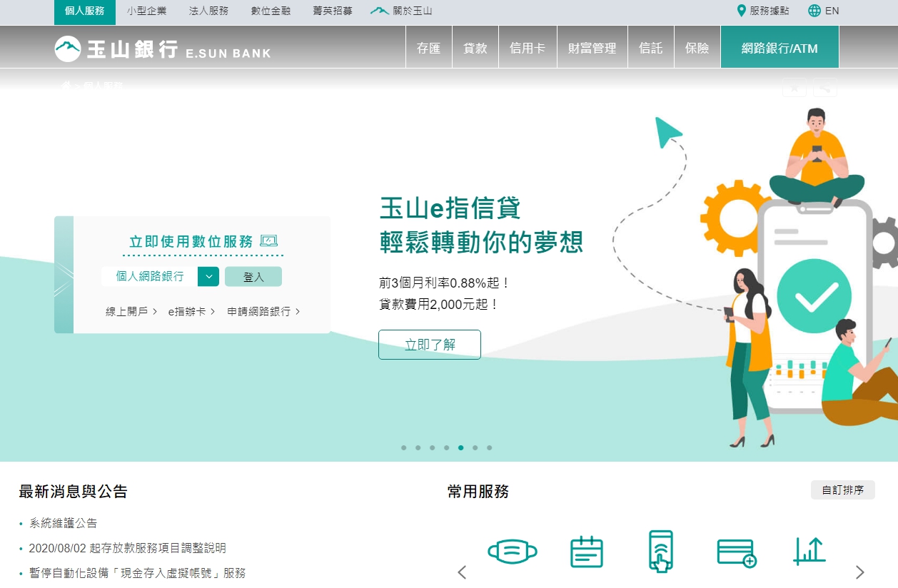Open the calendar service icon

point(587,552)
